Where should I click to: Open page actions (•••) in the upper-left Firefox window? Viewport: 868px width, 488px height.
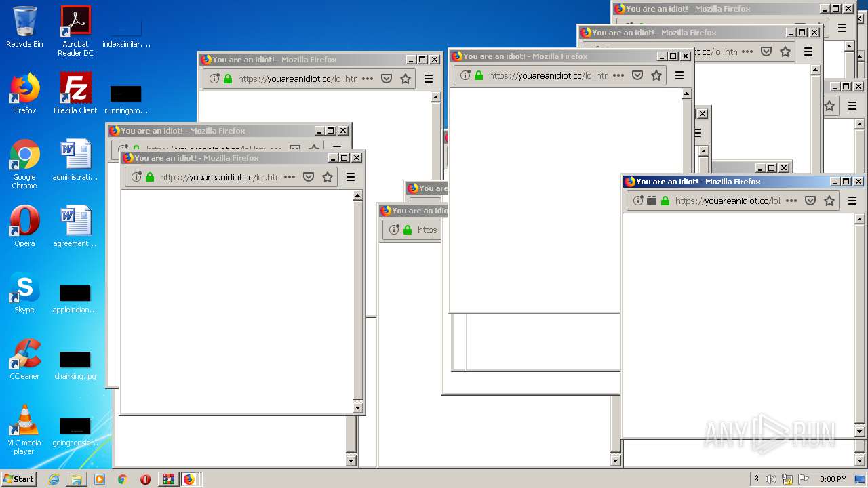[x=368, y=79]
